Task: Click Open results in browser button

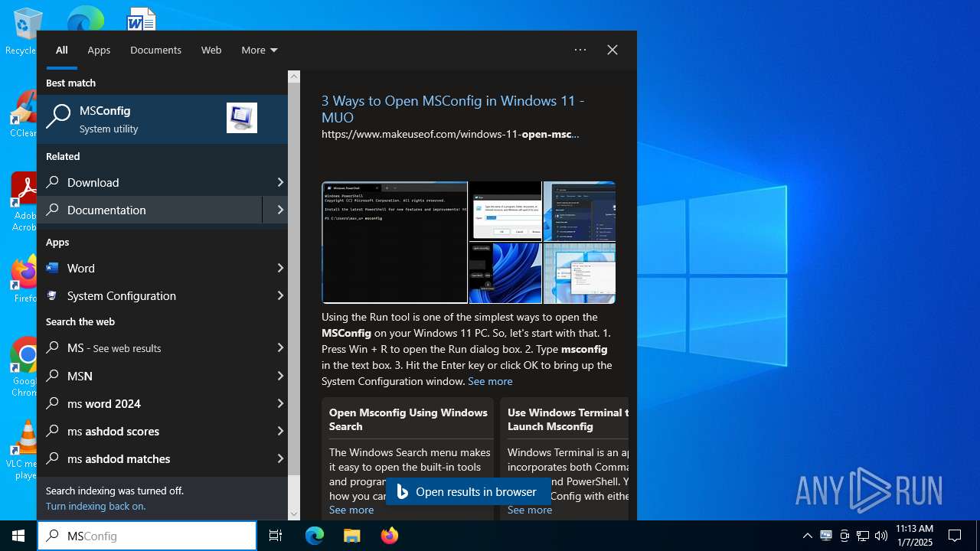Action: [x=469, y=492]
